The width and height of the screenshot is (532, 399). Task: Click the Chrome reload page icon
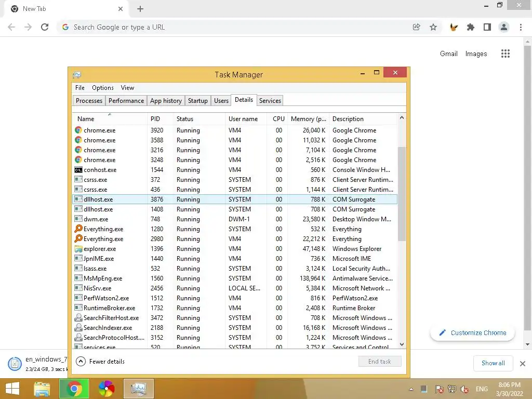[45, 27]
